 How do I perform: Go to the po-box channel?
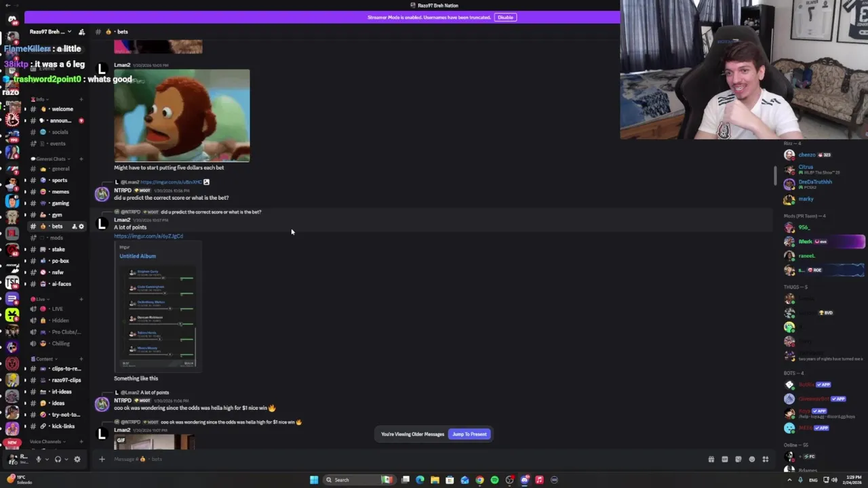coord(58,261)
